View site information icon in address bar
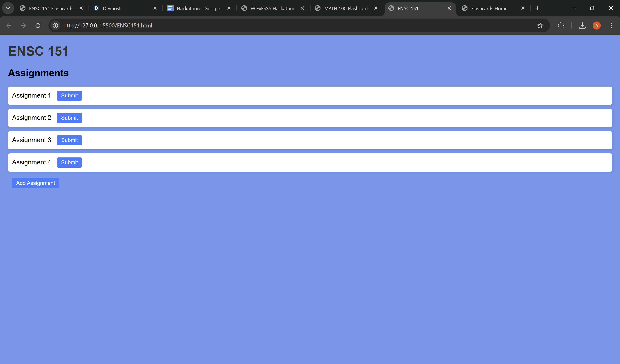The image size is (620, 364). point(56,25)
